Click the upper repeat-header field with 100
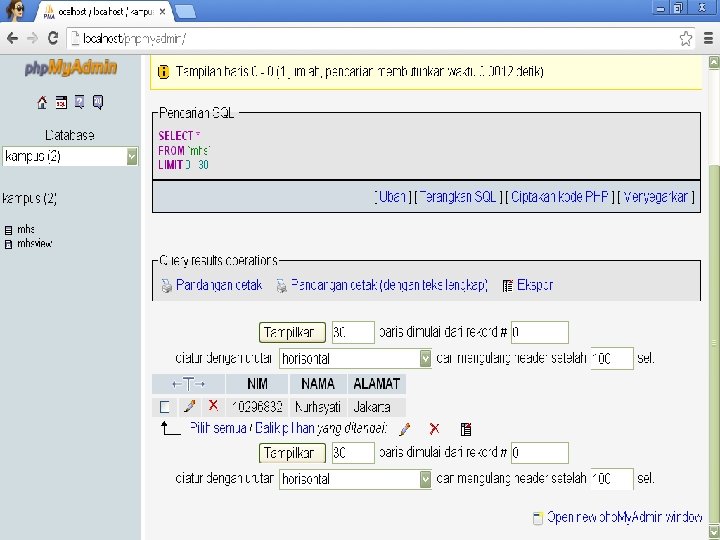This screenshot has height=540, width=720. [x=612, y=358]
